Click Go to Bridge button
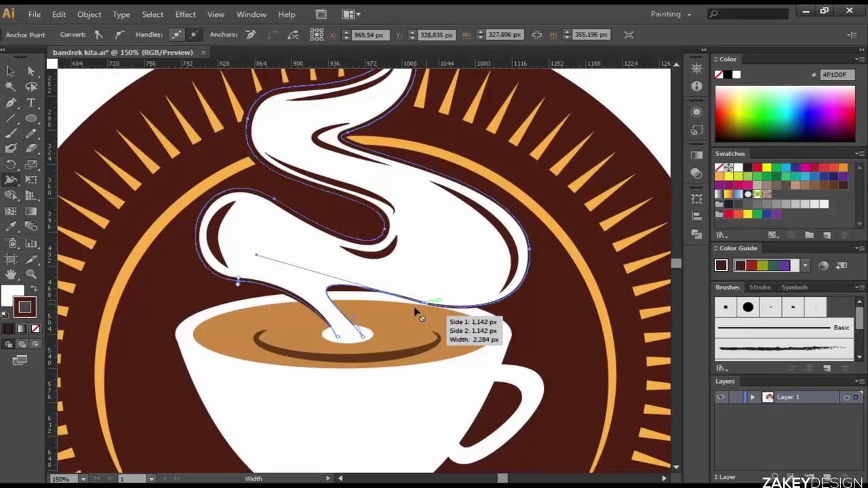The width and height of the screenshot is (868, 488). [321, 14]
